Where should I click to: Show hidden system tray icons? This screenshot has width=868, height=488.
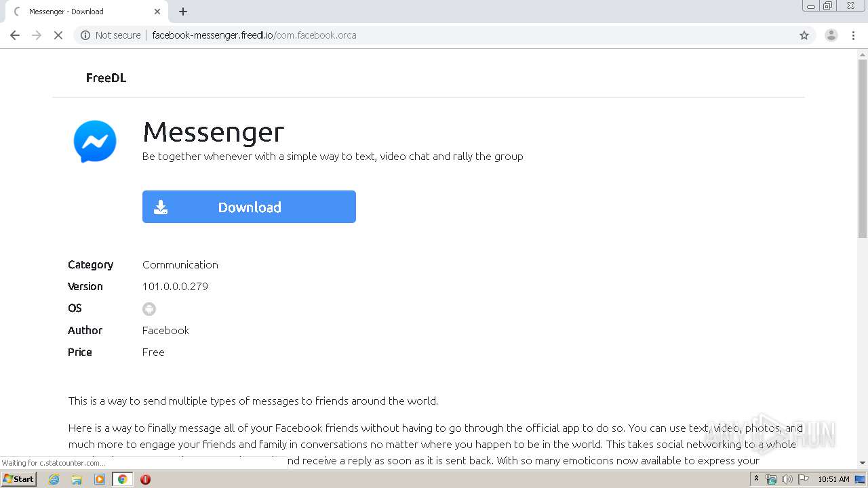click(x=756, y=479)
